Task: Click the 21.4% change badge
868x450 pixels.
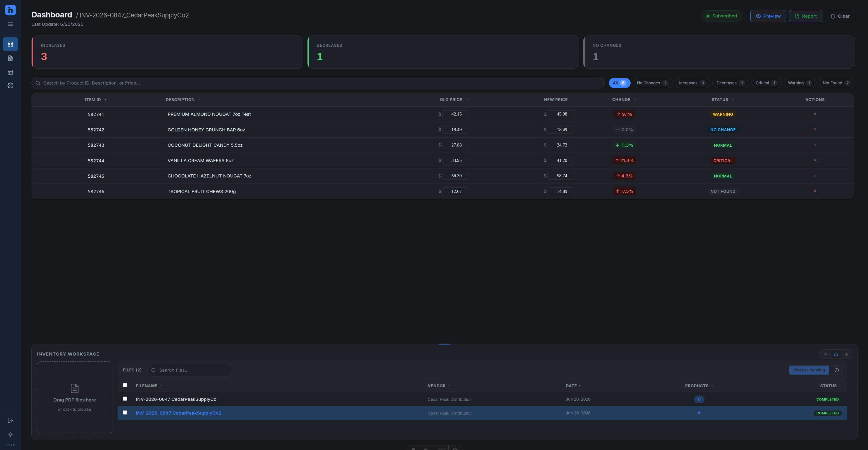Action: pos(624,160)
